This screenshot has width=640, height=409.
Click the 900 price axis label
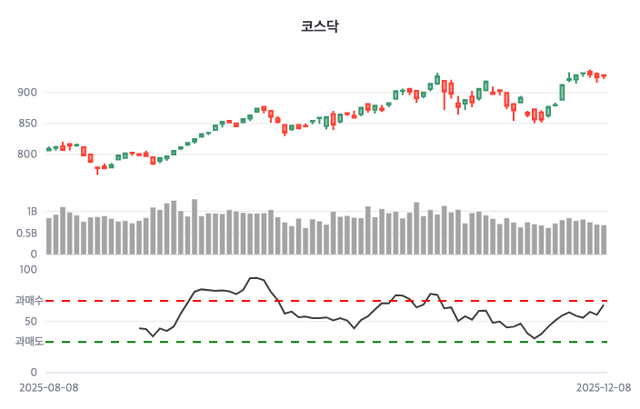25,93
